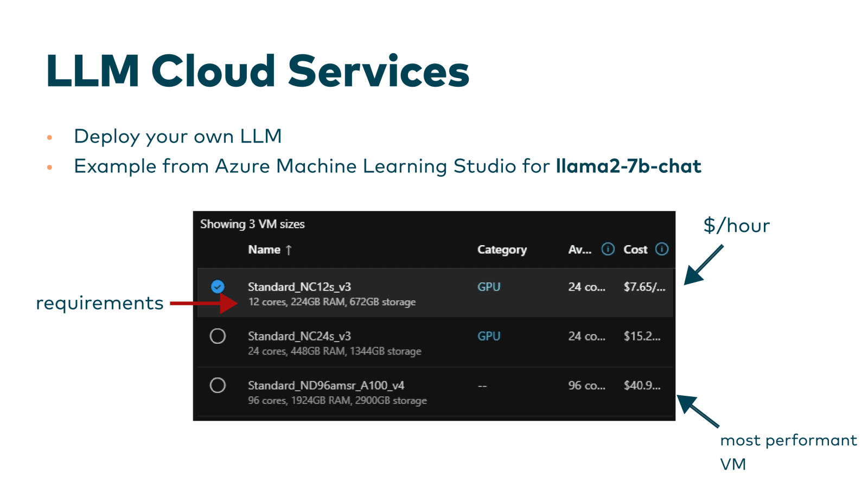Click the 96 co... availability cell

[586, 386]
